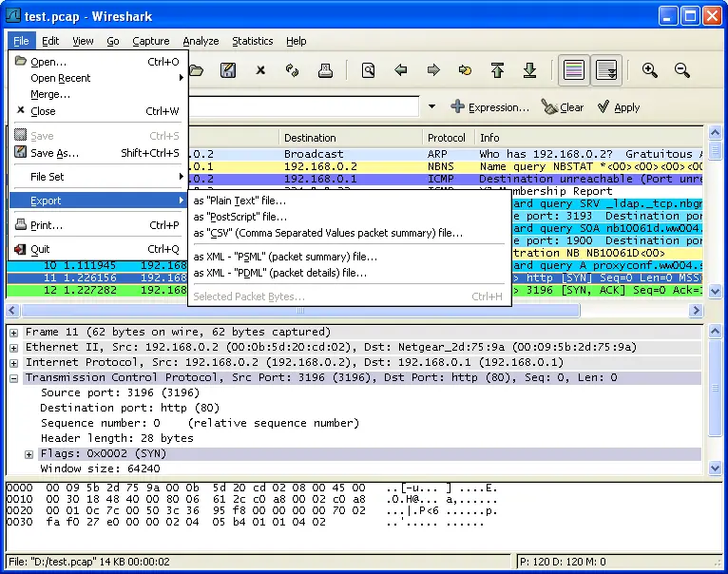
Task: Click the Zoom In magnifier icon
Action: tap(650, 70)
